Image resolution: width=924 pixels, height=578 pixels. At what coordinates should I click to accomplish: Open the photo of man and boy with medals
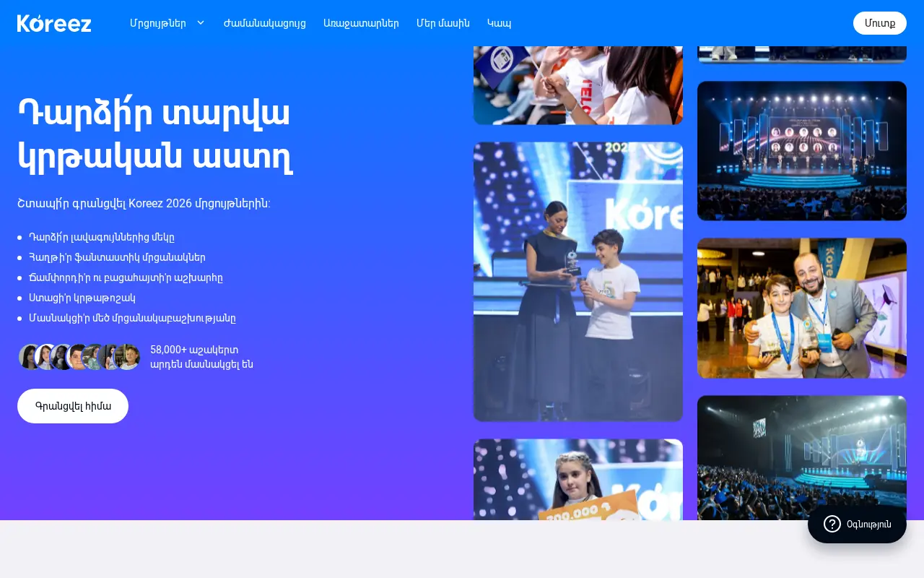(802, 309)
